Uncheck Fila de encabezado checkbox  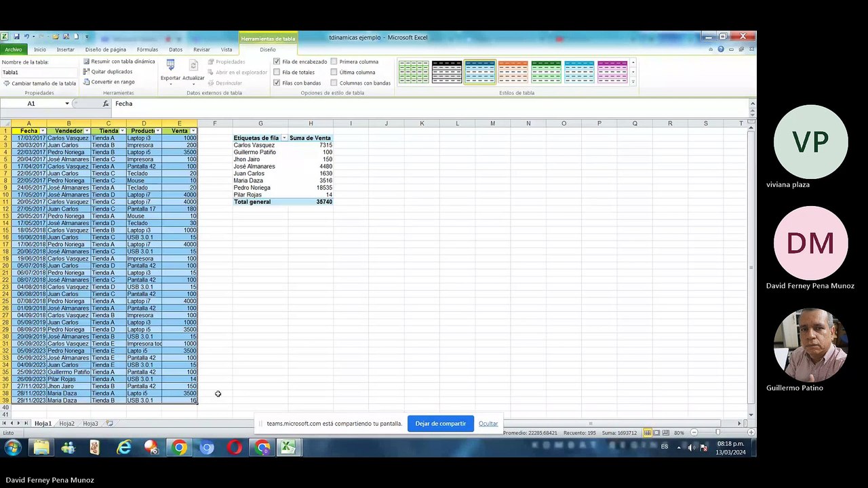(277, 62)
